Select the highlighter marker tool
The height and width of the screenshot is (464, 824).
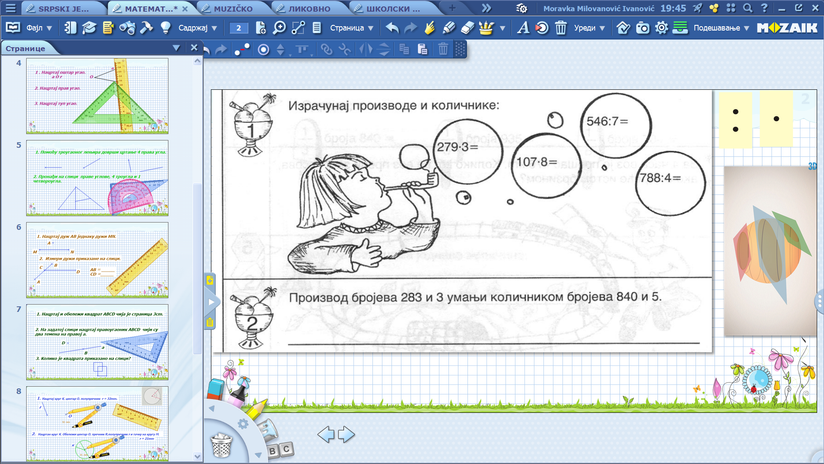(449, 28)
